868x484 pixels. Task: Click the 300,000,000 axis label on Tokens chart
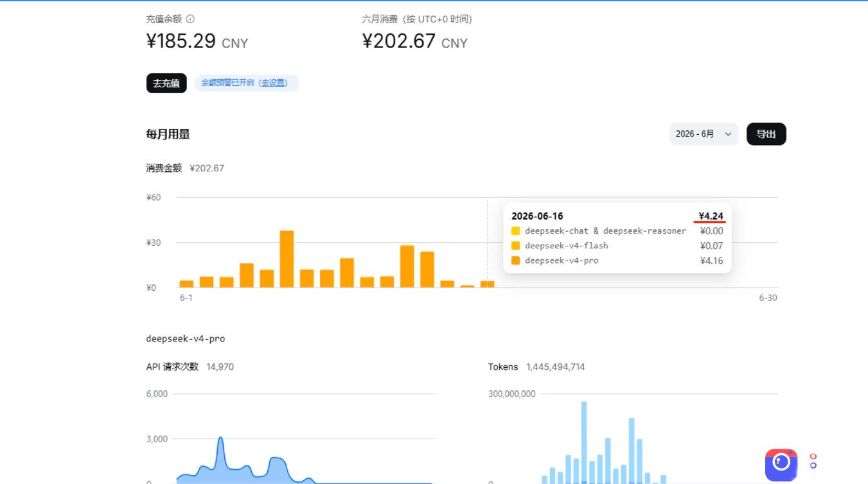pos(512,394)
